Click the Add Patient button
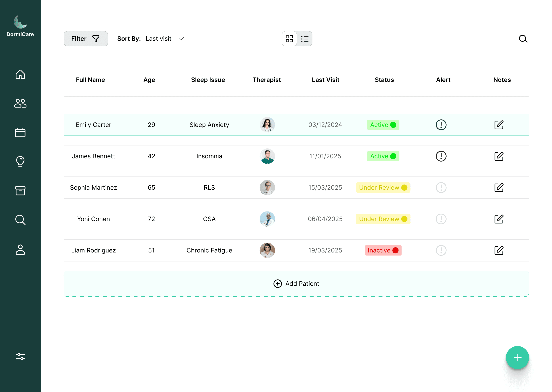The image size is (552, 392). click(x=296, y=284)
